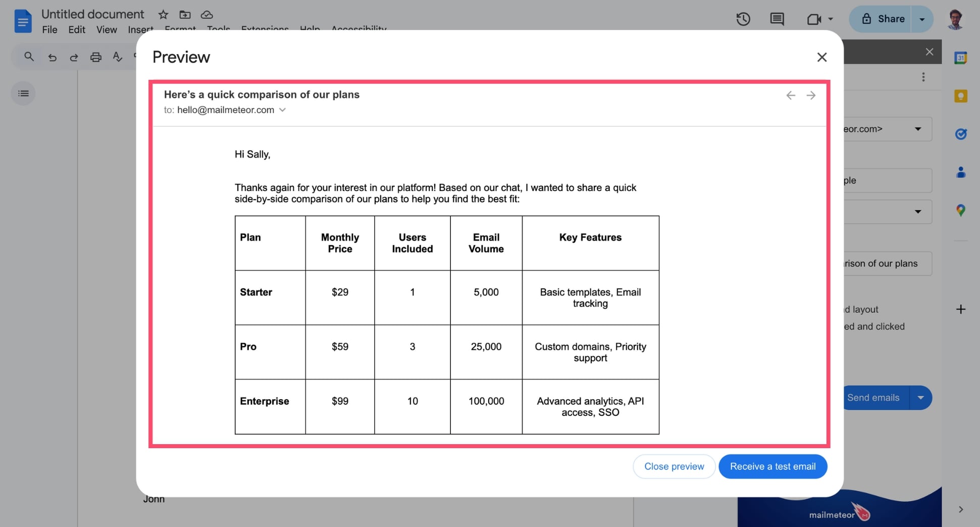Open the sender address dropdown
Image resolution: width=980 pixels, height=527 pixels.
918,129
